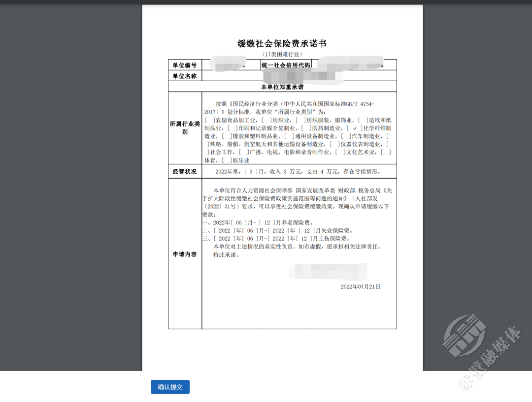
Task: Select the 橡胶和塑料制品业 checkbox
Action: [227, 136]
